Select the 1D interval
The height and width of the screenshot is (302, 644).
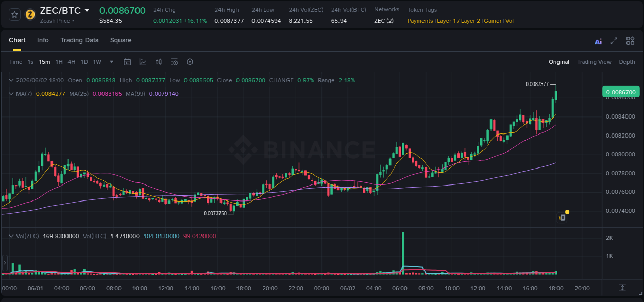click(84, 62)
